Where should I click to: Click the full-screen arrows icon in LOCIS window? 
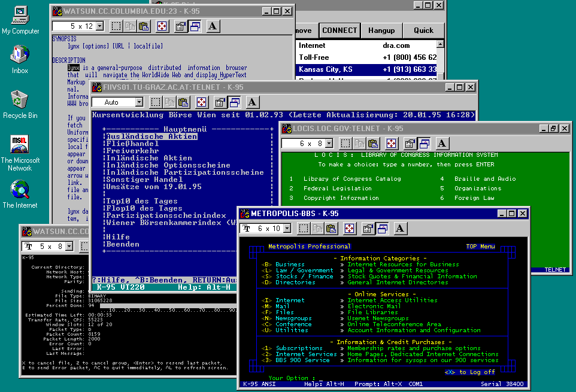[391, 144]
